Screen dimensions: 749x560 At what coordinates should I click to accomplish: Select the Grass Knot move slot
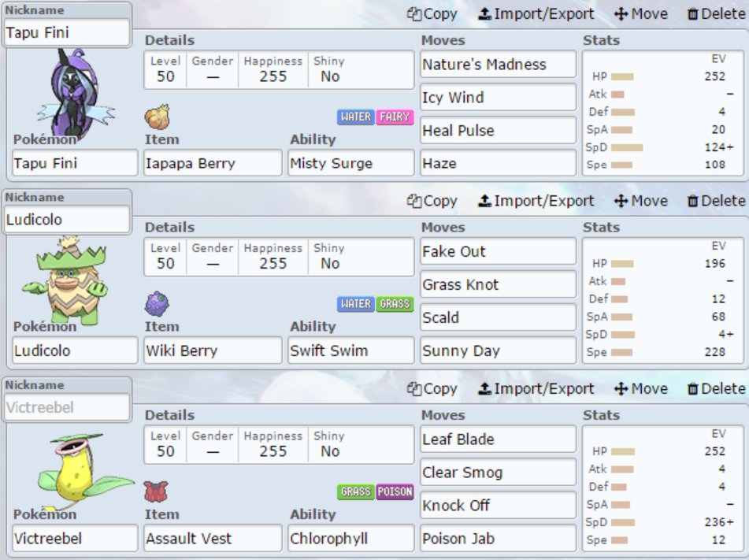click(499, 284)
